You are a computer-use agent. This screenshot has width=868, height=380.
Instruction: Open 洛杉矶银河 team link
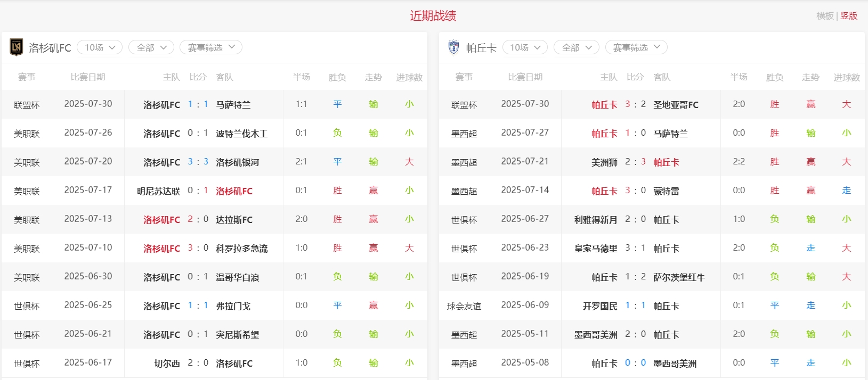tap(237, 162)
